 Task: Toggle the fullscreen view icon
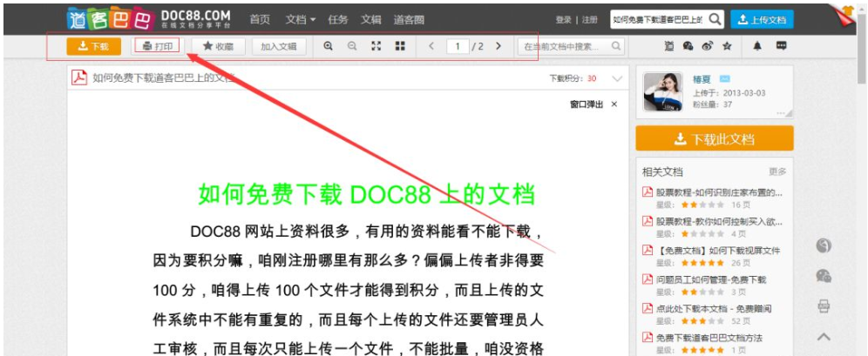(x=376, y=46)
